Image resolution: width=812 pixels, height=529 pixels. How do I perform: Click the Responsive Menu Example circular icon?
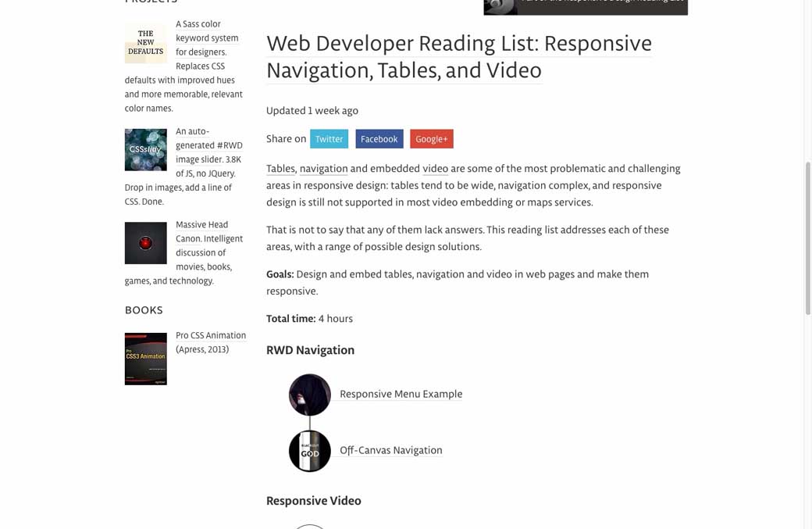310,395
